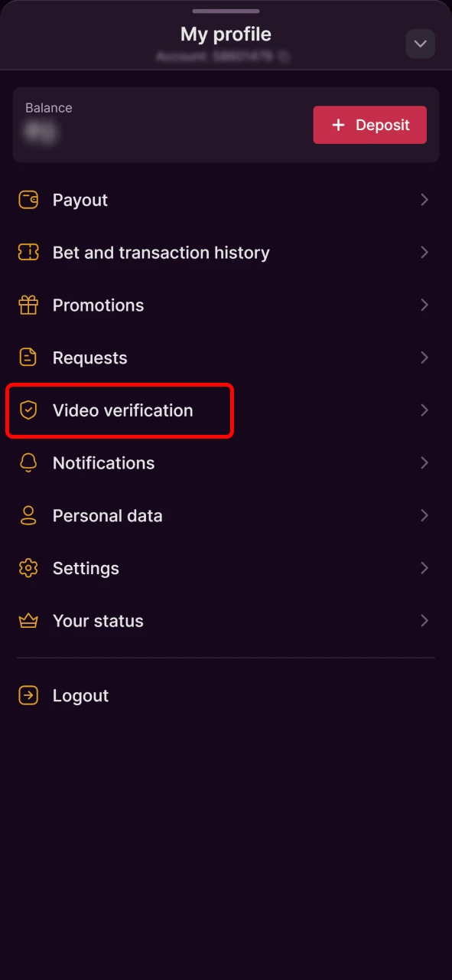Screen dimensions: 452x980
Task: Click the Balance amount display
Action: 41,133
